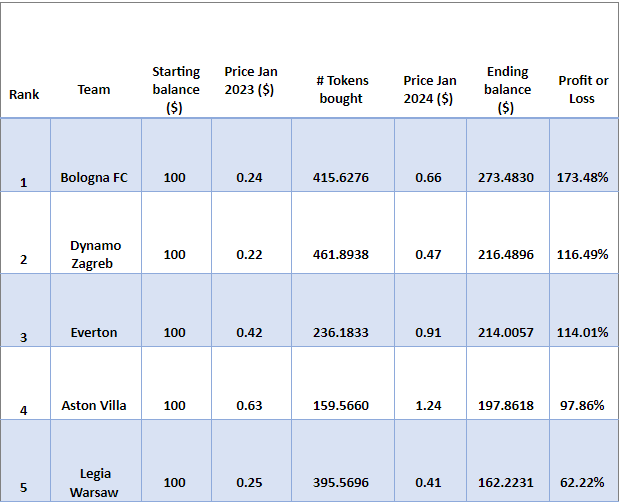Select the Price Jan 2023 ($) header
The width and height of the screenshot is (619, 502).
click(x=251, y=81)
